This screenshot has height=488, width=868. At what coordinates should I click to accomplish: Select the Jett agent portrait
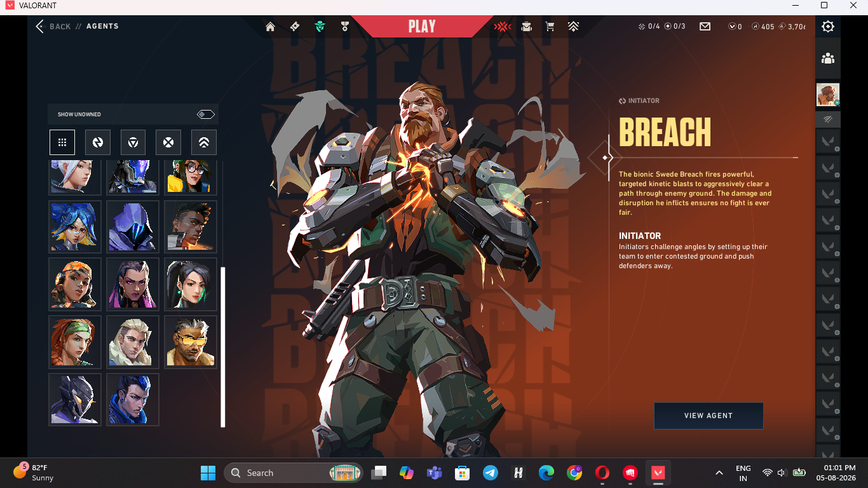(75, 177)
